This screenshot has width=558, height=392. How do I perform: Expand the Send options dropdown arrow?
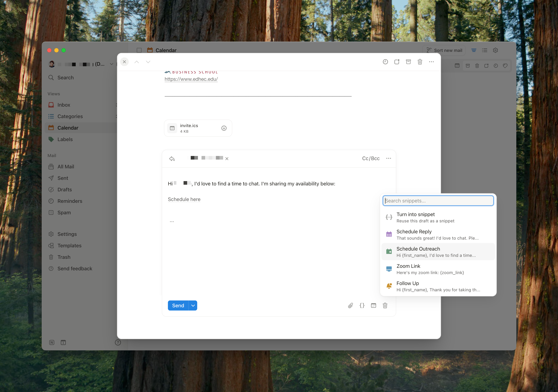pos(193,306)
